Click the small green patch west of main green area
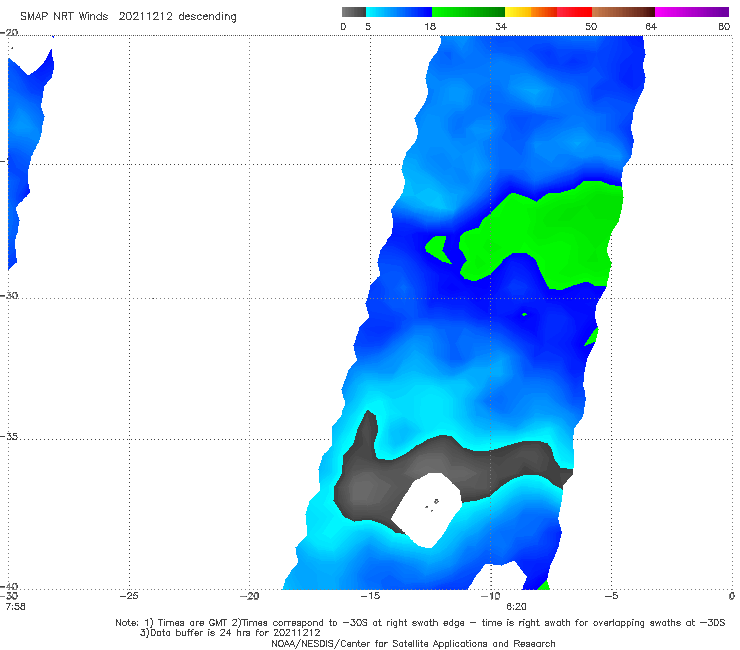This screenshot has width=740, height=650. (x=437, y=249)
